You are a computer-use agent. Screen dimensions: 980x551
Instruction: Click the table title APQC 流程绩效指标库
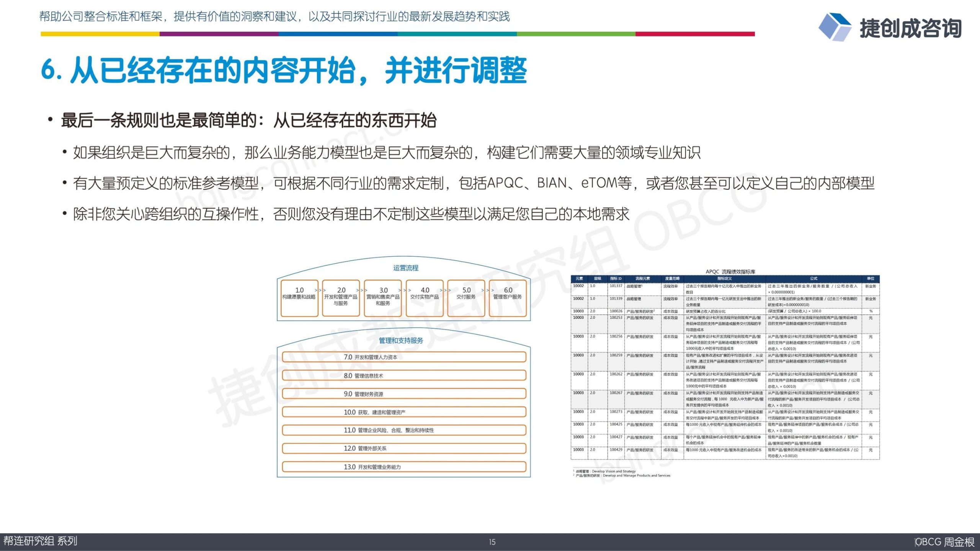point(730,271)
